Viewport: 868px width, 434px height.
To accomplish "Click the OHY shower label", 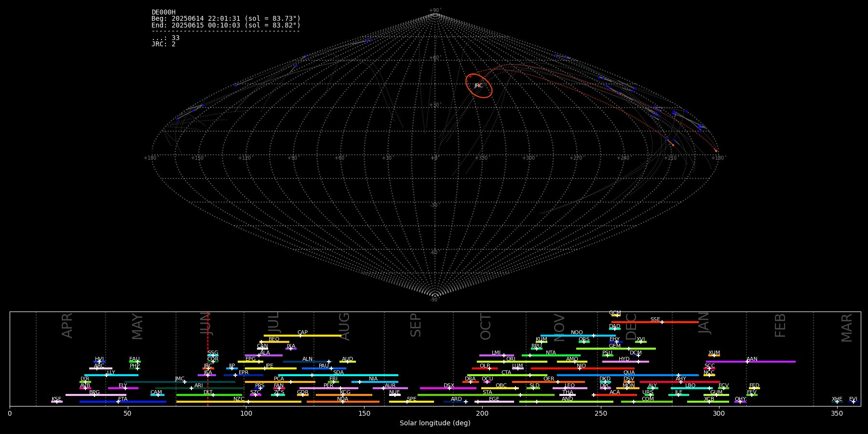I will pos(740,399).
